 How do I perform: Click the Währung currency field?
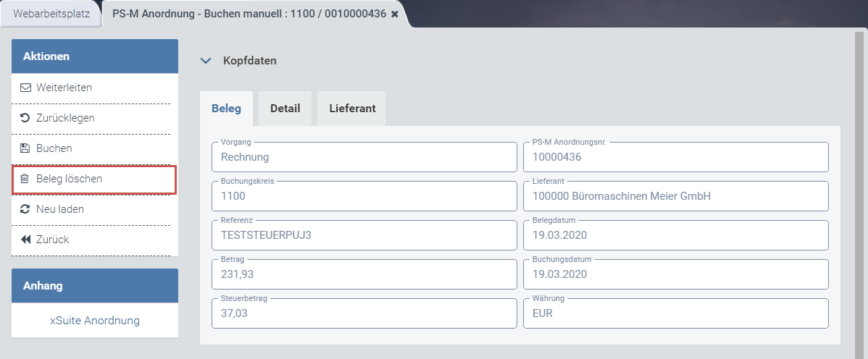[x=675, y=313]
